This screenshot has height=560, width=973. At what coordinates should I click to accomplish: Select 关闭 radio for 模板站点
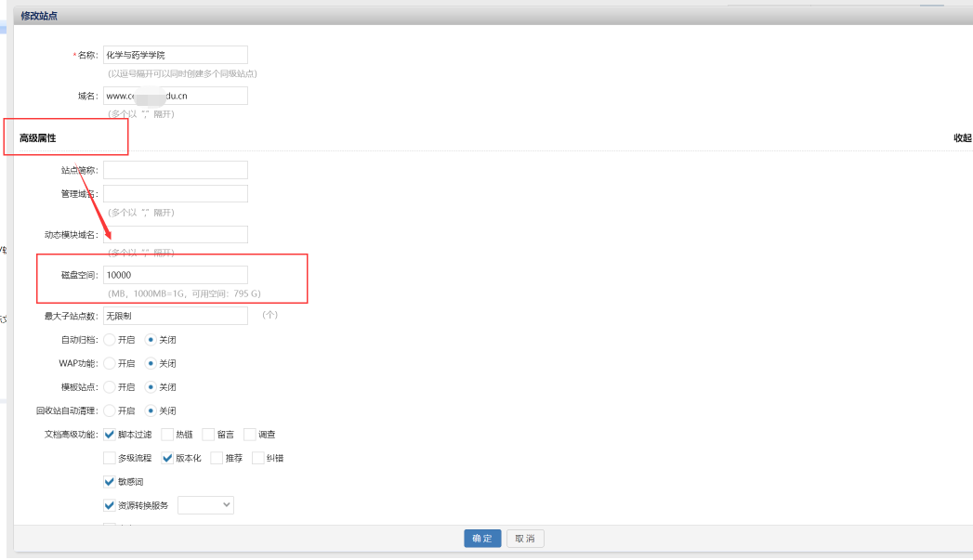pos(151,387)
